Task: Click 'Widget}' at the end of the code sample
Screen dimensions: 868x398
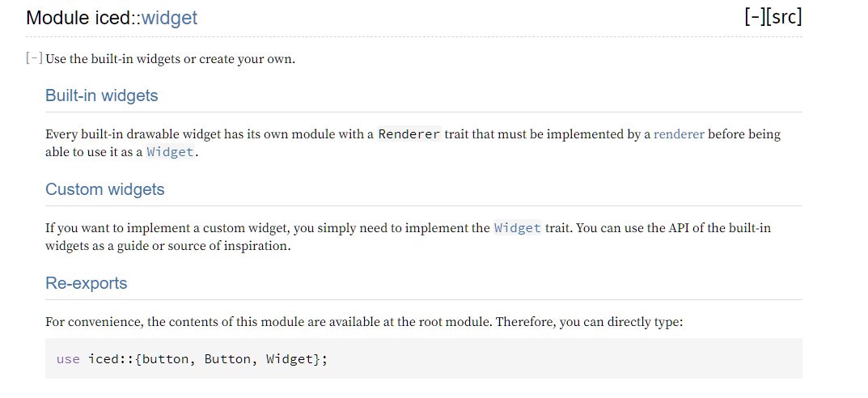Action: [294, 359]
